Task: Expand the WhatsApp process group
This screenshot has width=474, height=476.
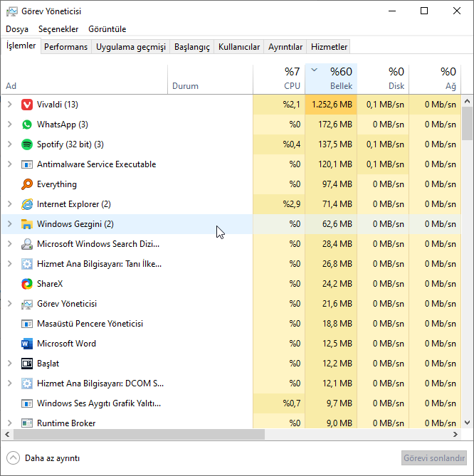Action: tap(9, 125)
